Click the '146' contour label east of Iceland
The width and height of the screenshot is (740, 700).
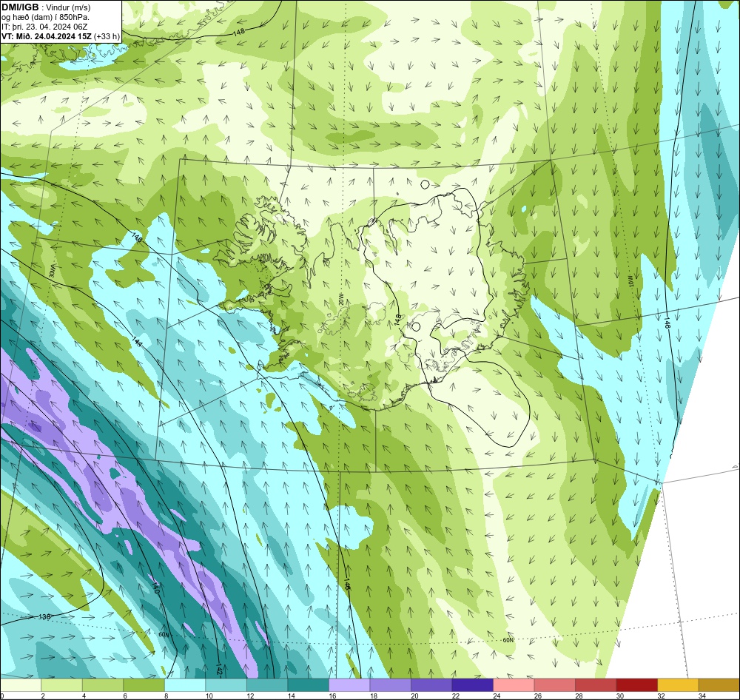coord(667,323)
